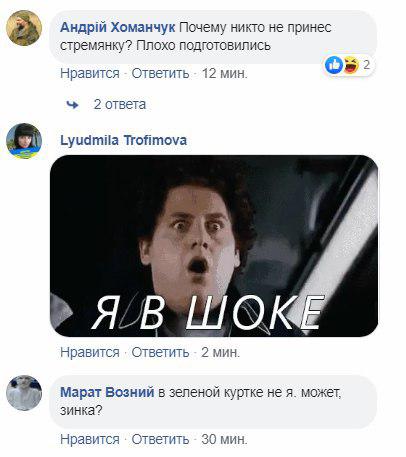Viewport: 406px width, 457px height.
Task: Reply to Марат Возний's comment
Action: [x=160, y=439]
